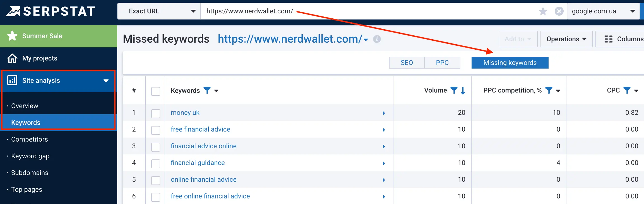Select the Missing keywords tab
The height and width of the screenshot is (204, 644).
(x=510, y=63)
